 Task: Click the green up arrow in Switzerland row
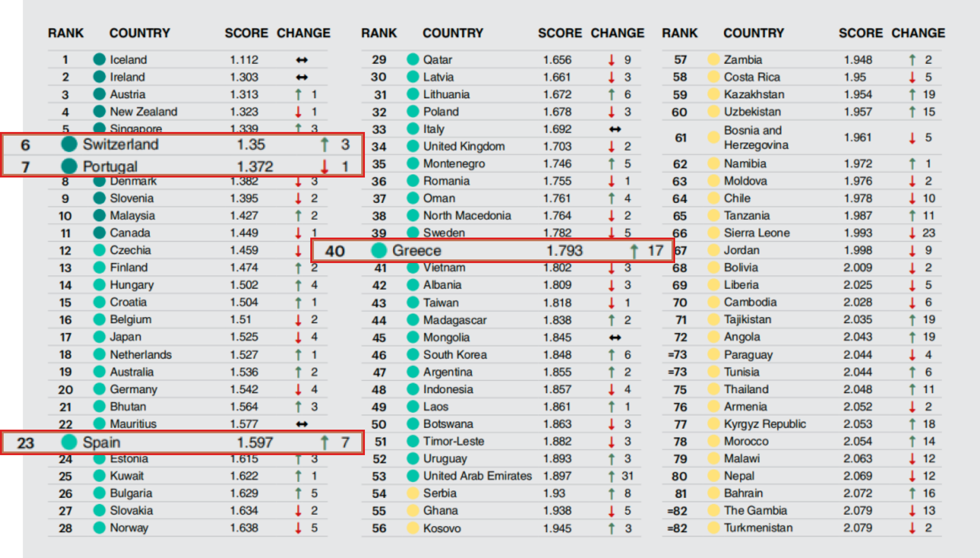pyautogui.click(x=324, y=145)
